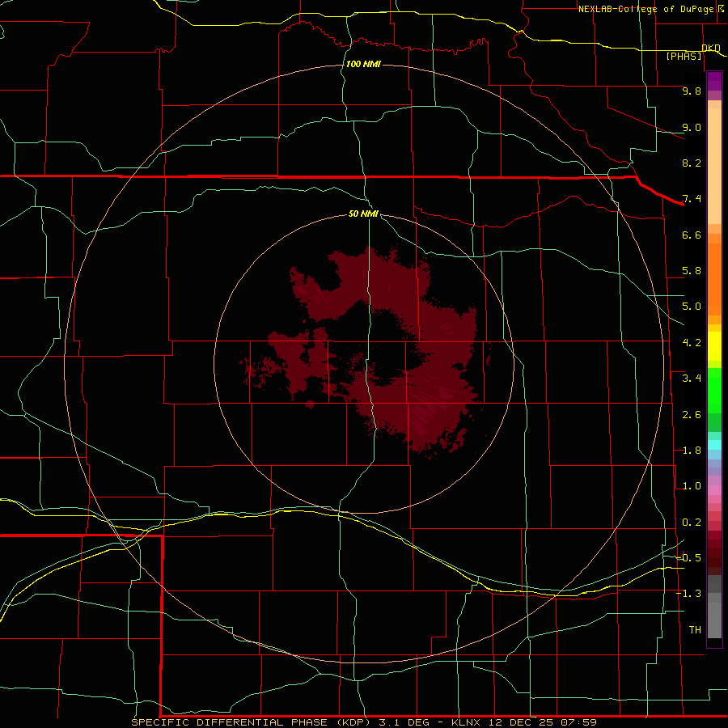The height and width of the screenshot is (728, 728).
Task: Click the yellow segment of the color bar
Action: [714, 346]
